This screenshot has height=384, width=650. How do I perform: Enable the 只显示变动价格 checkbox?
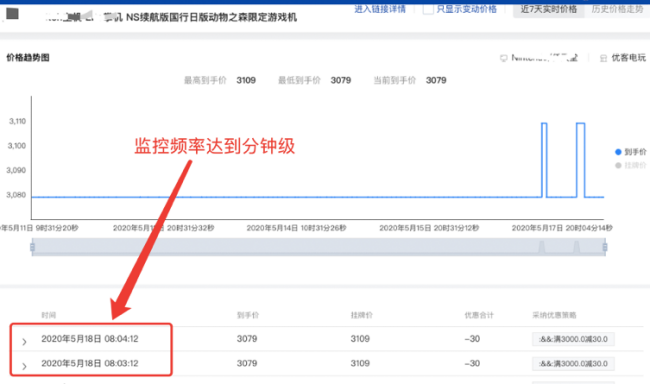click(428, 9)
